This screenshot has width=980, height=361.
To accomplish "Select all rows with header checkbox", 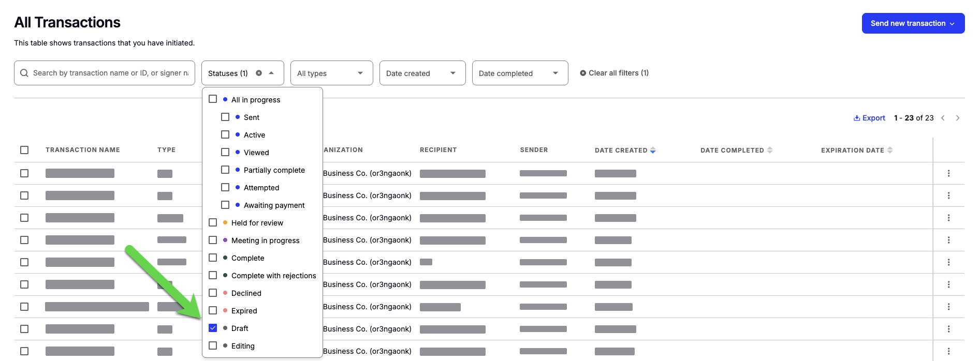I will (24, 150).
